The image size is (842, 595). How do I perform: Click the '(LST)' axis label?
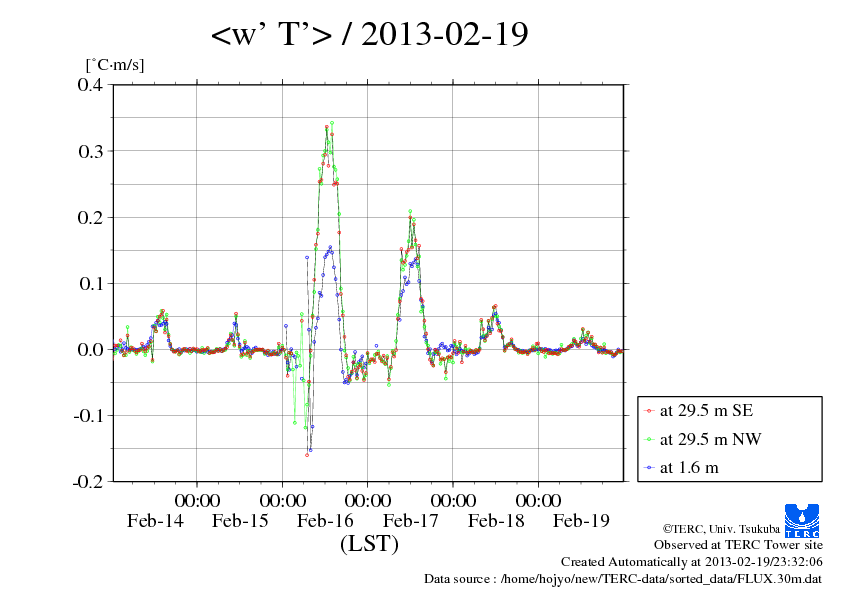[369, 543]
